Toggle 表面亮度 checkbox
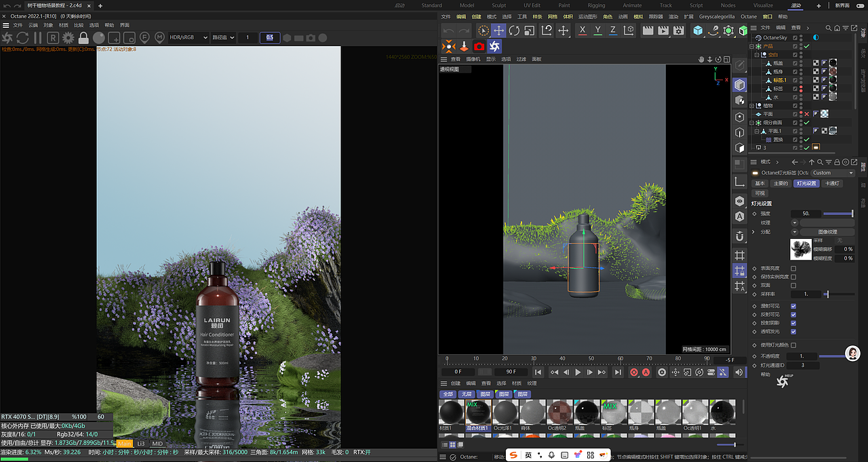 tap(793, 268)
